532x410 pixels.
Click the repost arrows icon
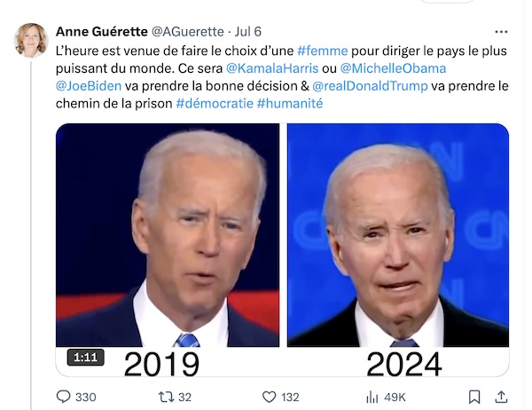coord(167,397)
